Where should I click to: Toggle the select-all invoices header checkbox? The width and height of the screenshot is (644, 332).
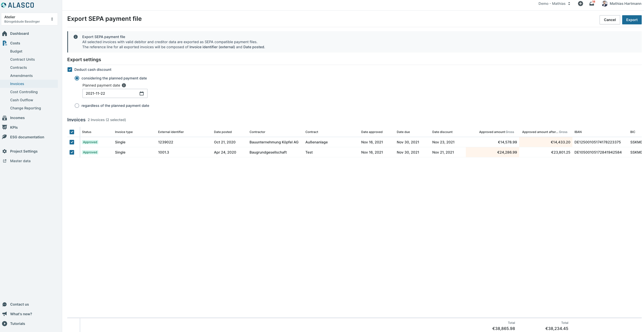point(72,132)
